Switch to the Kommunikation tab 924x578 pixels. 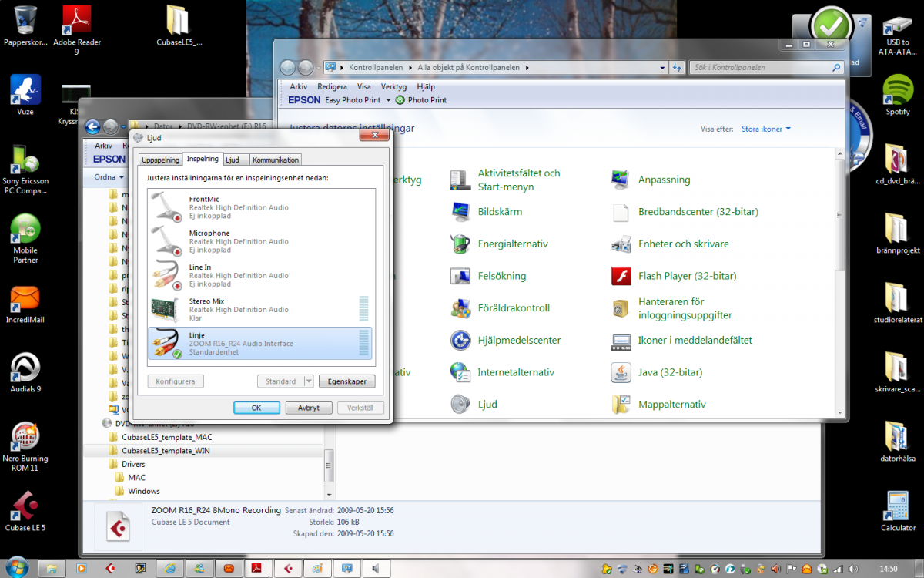pos(276,160)
